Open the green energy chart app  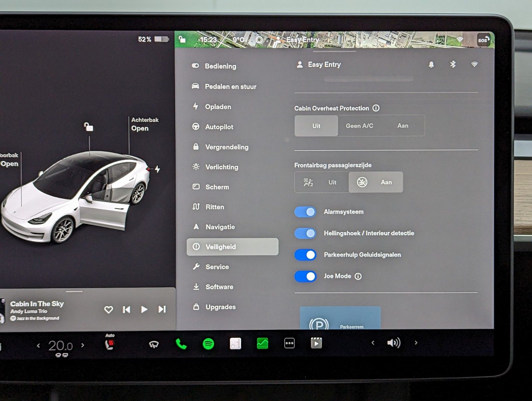262,343
